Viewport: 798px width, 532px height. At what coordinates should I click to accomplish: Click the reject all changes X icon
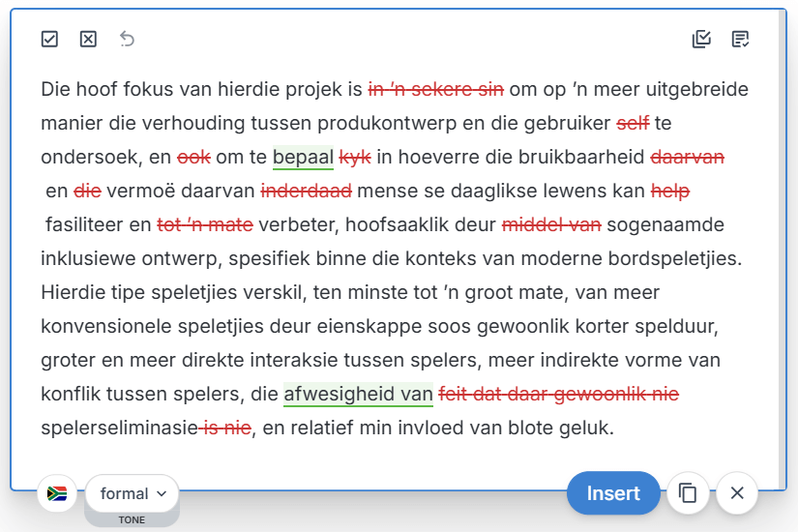click(88, 39)
